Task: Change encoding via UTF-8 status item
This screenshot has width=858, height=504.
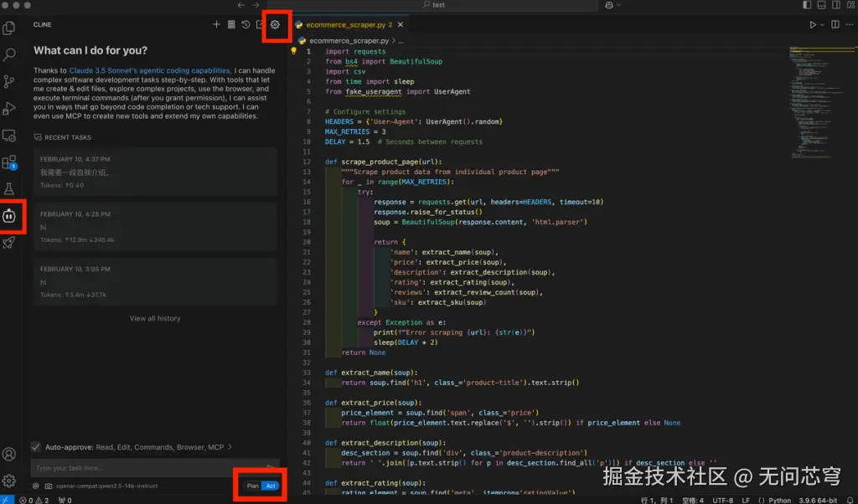Action: pyautogui.click(x=722, y=500)
